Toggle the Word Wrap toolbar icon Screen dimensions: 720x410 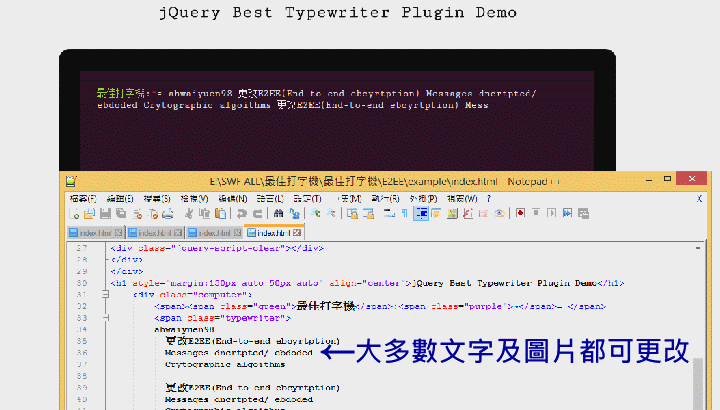389,213
